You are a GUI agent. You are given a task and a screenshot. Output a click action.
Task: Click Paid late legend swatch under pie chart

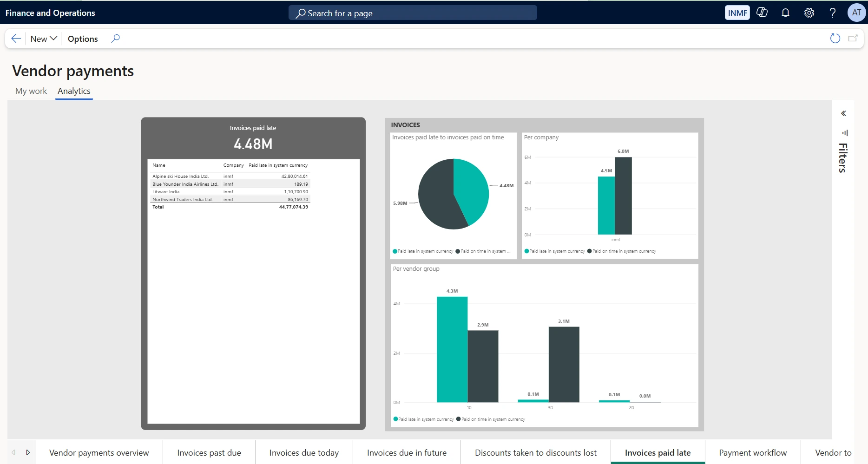(395, 251)
